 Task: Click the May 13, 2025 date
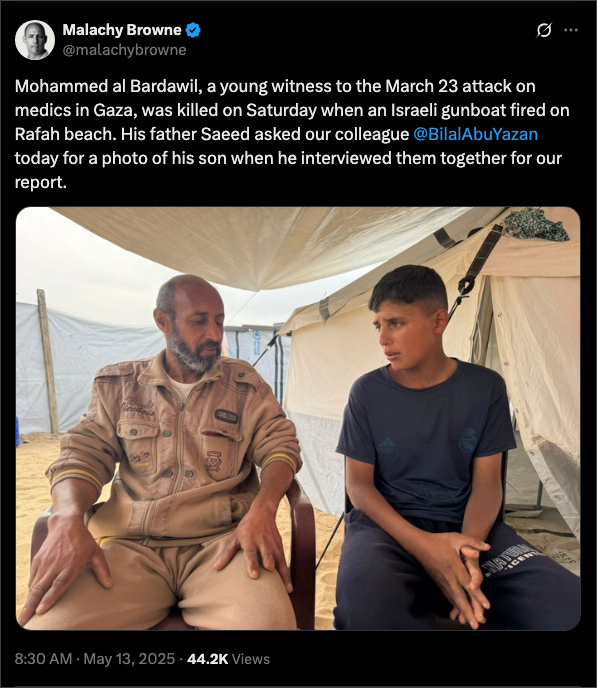(129, 659)
